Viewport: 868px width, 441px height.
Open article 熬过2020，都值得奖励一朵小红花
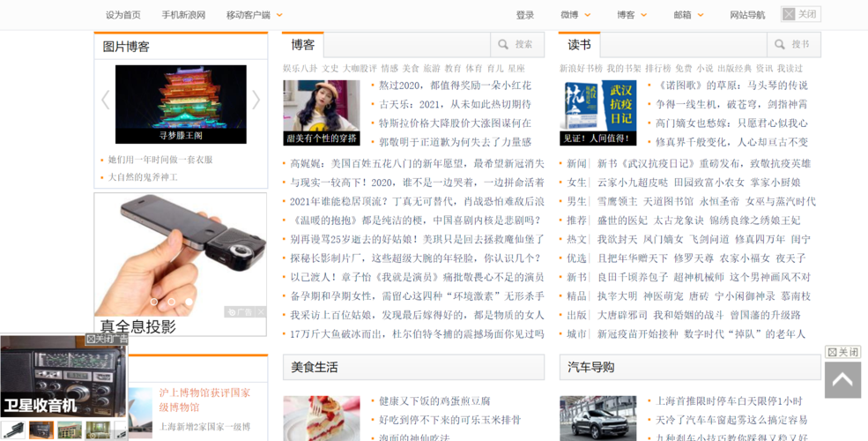click(455, 86)
